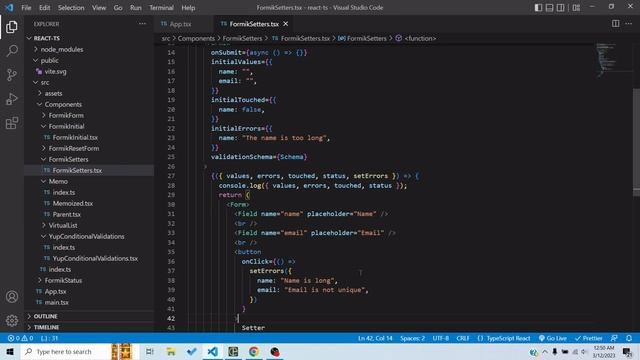Open the Source Control view
640x360 pixels.
12,75
